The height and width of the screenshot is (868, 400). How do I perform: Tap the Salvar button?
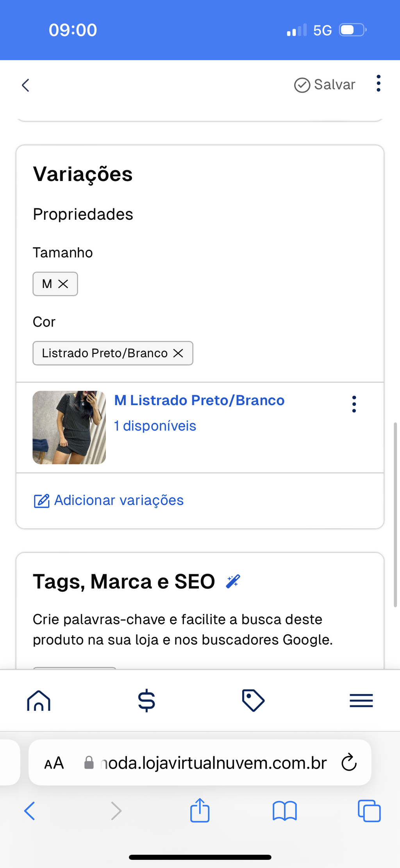[325, 84]
